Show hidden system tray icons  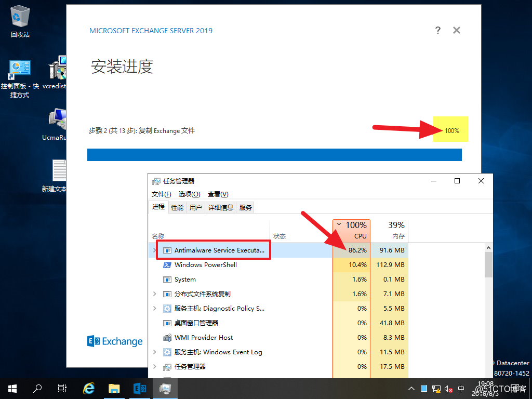click(x=411, y=389)
